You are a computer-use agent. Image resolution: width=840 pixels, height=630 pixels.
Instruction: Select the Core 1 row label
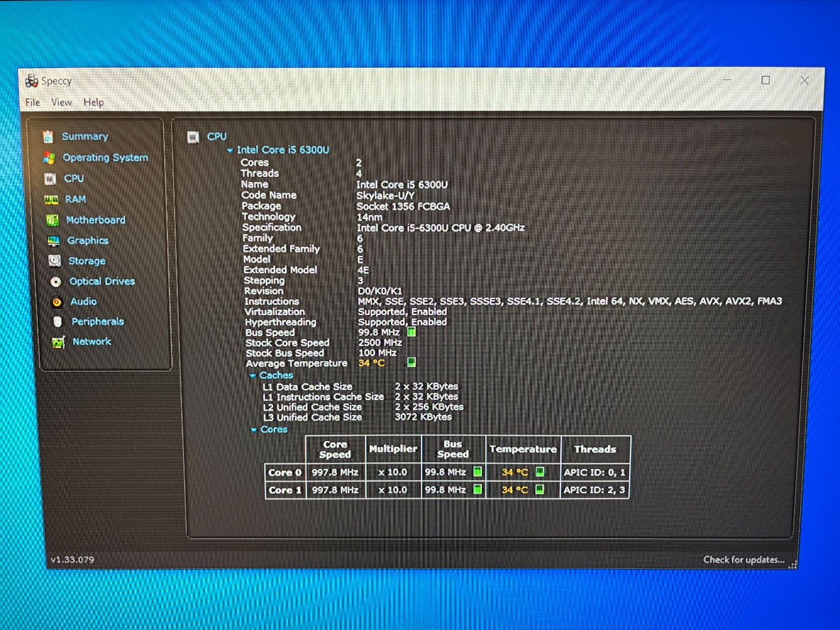[286, 490]
